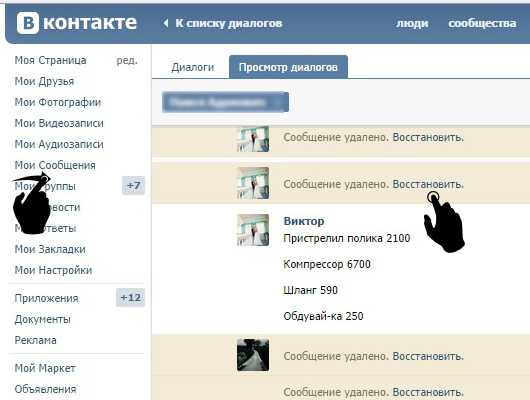530x400 pixels.
Task: Open Мои Фотографии
Action: coord(58,102)
